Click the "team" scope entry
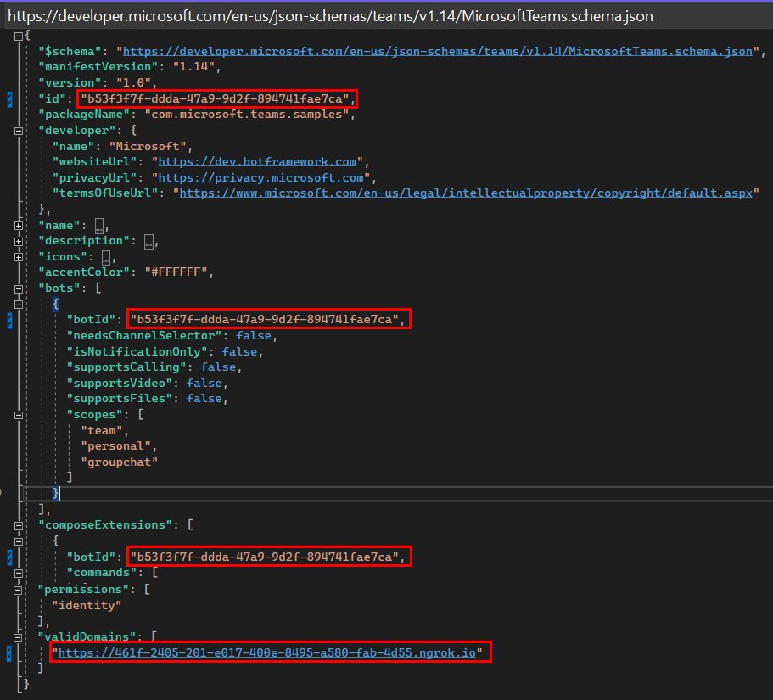The image size is (773, 700). point(102,431)
